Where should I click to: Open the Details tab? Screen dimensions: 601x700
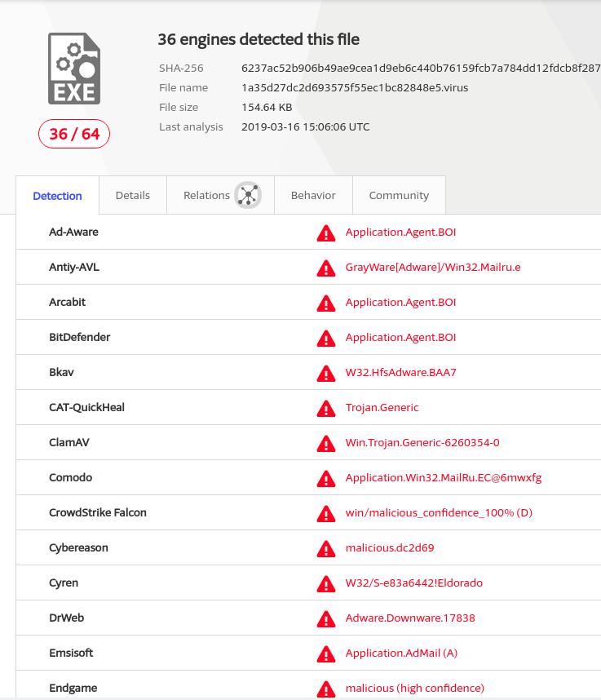point(133,195)
